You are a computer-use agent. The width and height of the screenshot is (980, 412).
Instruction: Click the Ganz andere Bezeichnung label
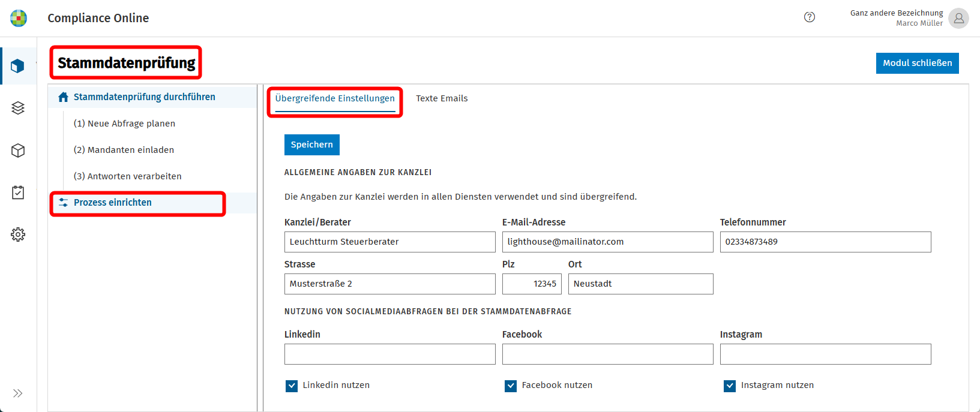(x=897, y=13)
